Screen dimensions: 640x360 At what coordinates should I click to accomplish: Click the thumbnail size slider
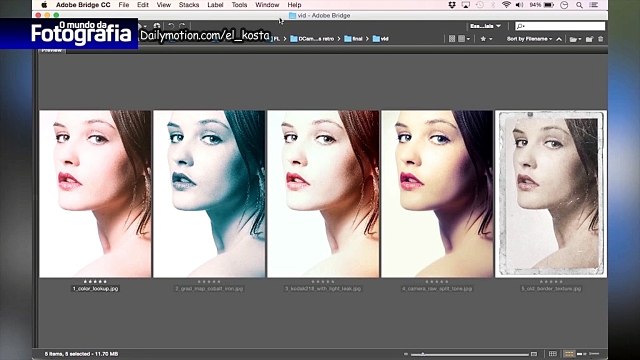(x=469, y=354)
